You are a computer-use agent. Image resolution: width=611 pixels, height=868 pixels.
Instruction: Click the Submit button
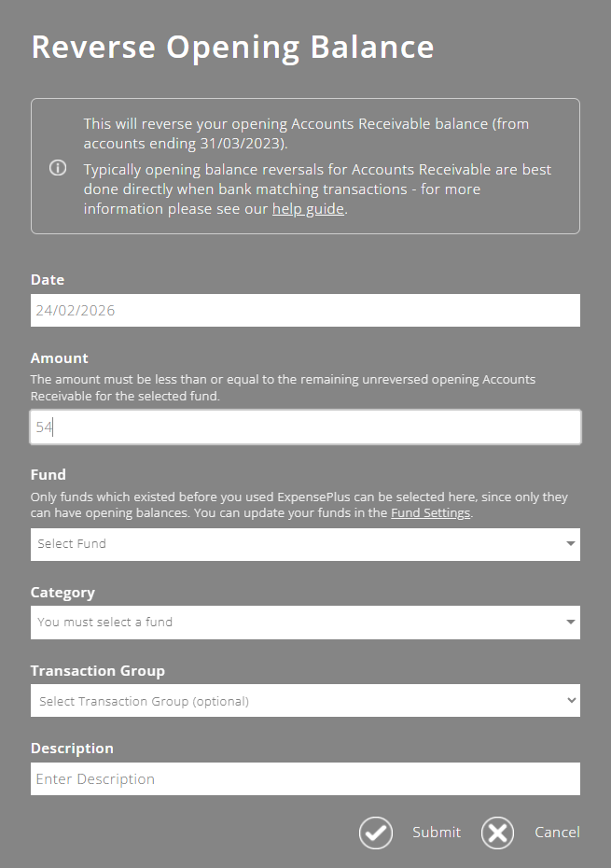(x=436, y=833)
